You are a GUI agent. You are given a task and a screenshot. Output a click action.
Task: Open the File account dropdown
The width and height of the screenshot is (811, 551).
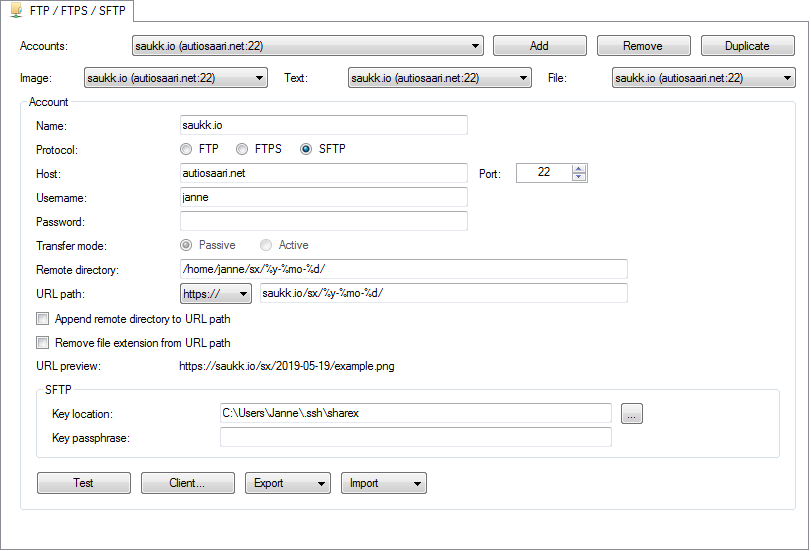coord(703,78)
